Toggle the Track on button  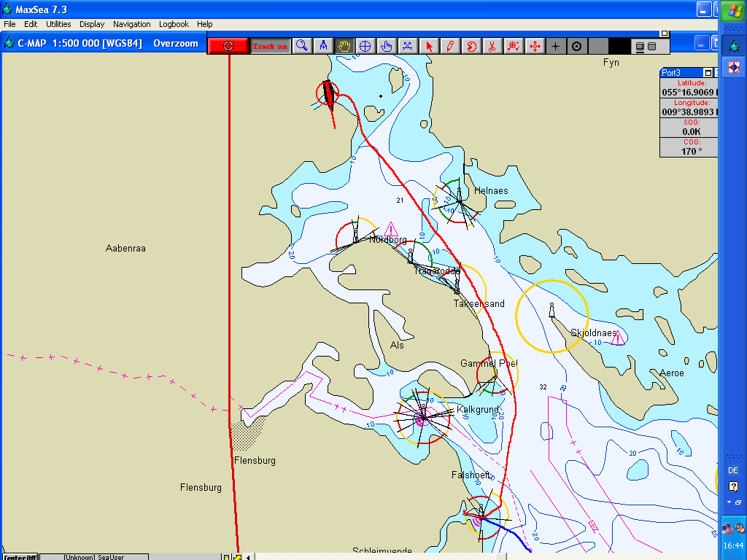270,46
